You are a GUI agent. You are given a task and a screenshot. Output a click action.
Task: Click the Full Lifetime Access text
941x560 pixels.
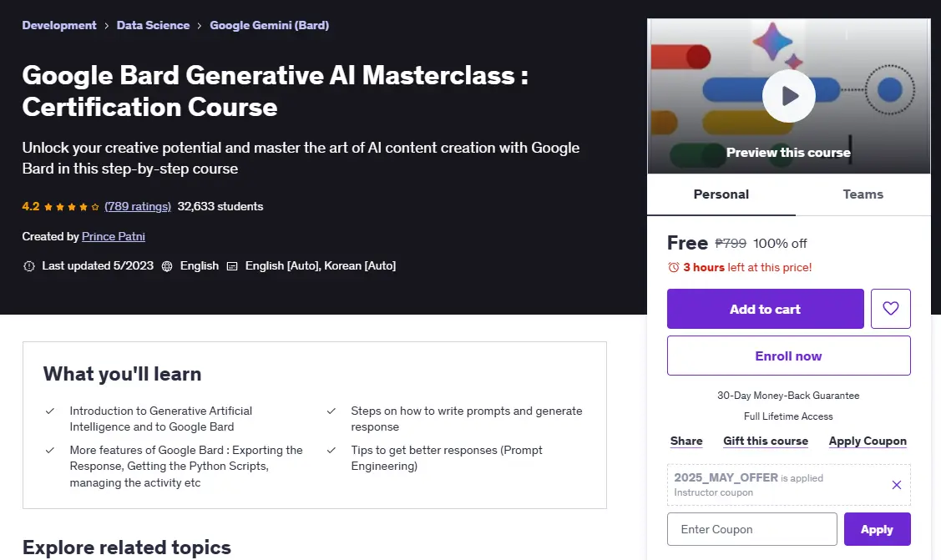click(788, 416)
